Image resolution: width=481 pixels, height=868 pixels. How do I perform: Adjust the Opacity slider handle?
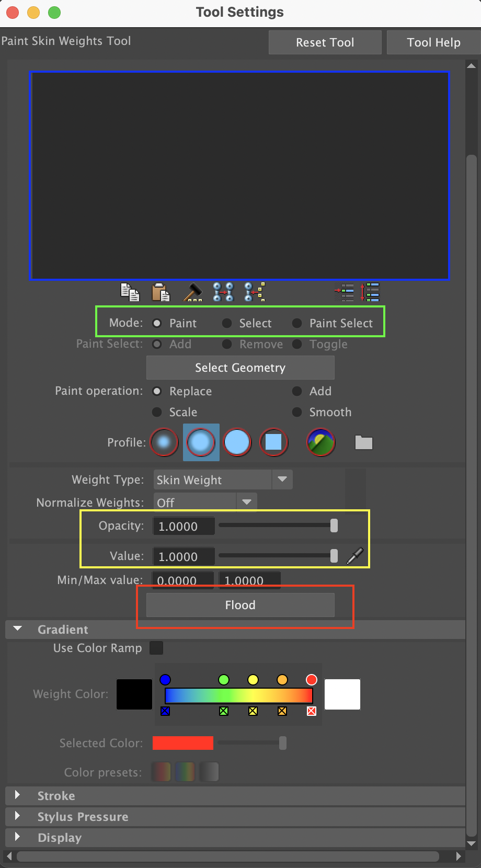tap(334, 526)
